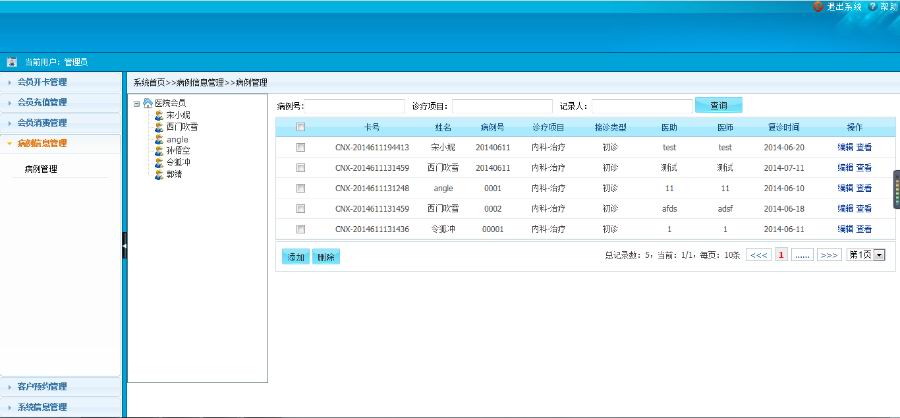Screen dimensions: 900x418
Task: Toggle the select-all checkbox in table header
Action: click(x=300, y=127)
